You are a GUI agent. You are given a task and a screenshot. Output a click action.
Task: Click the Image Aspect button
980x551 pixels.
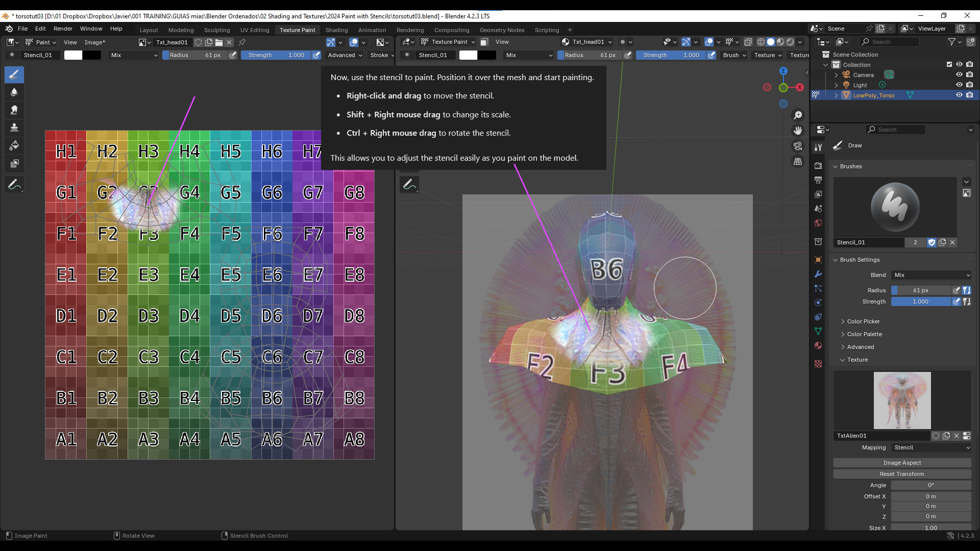[902, 463]
